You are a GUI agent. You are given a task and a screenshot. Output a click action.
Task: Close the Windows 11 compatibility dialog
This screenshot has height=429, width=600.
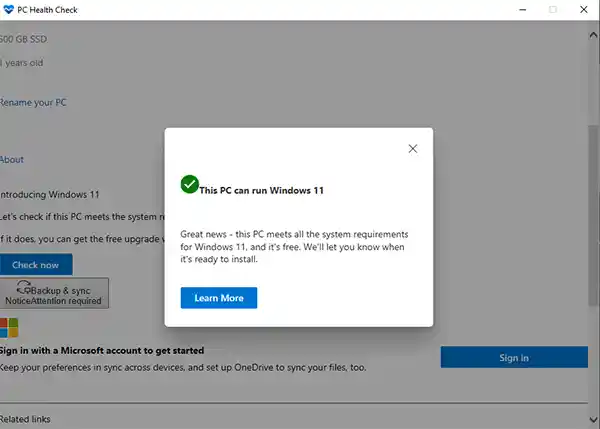(x=412, y=148)
